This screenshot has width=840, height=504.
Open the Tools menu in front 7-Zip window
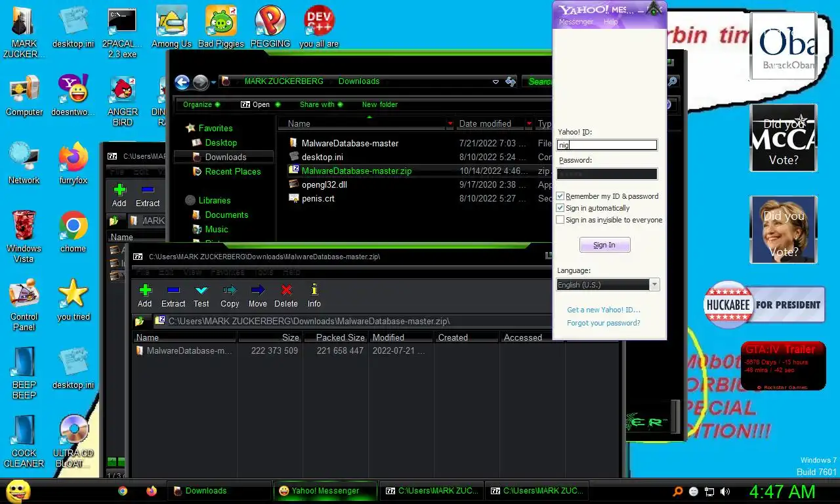point(263,272)
